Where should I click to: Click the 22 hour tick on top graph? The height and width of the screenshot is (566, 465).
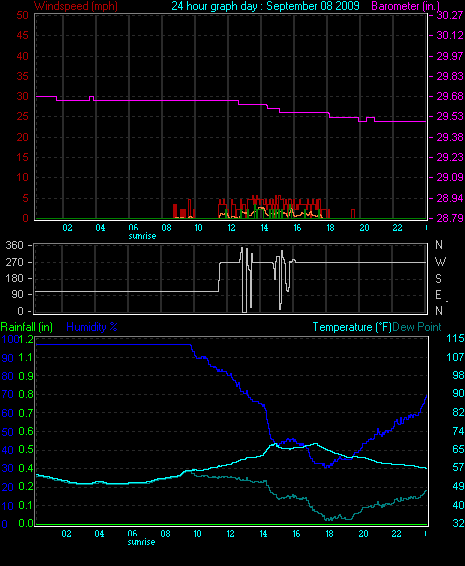pyautogui.click(x=397, y=228)
